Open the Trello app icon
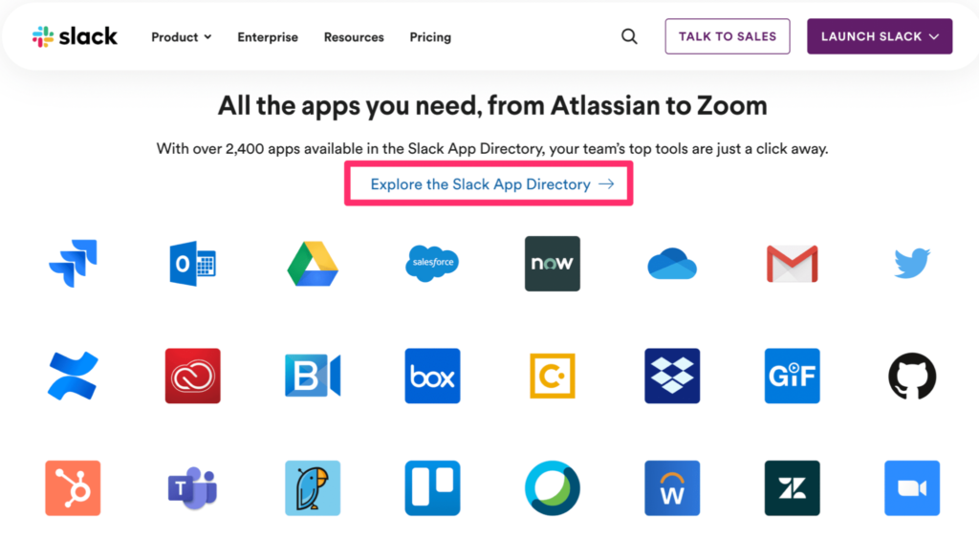 432,488
